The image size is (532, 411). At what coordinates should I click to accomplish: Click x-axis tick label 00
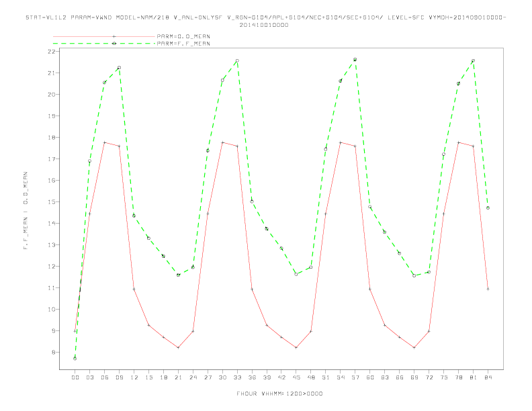(x=75, y=377)
